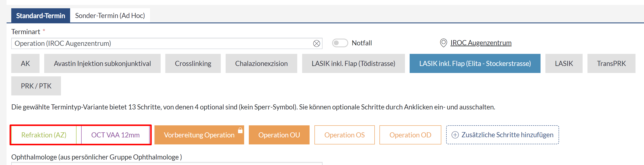Enable the optional Operation OS step

[344, 135]
